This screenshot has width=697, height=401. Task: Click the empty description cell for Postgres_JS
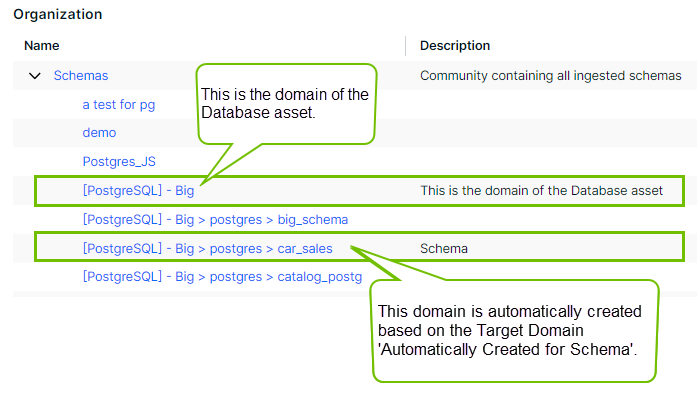pyautogui.click(x=540, y=161)
